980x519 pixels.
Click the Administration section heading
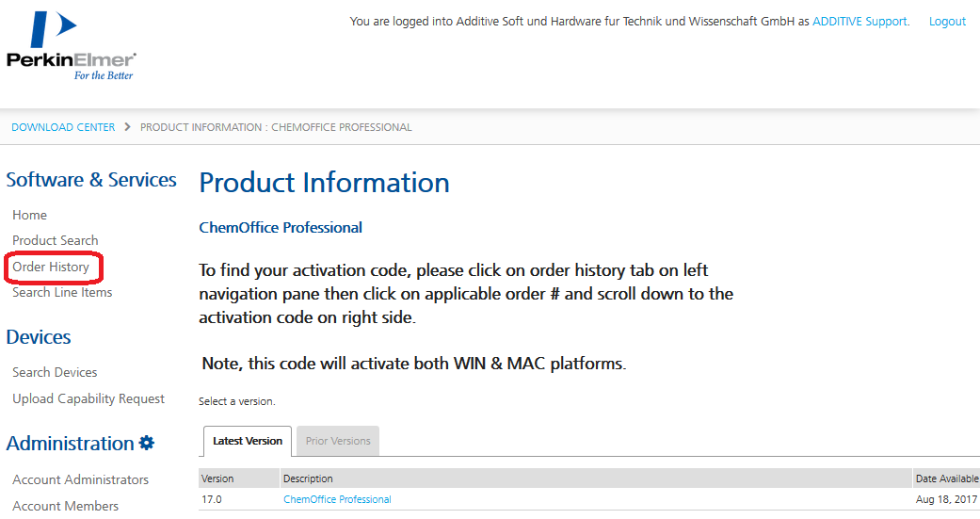70,444
